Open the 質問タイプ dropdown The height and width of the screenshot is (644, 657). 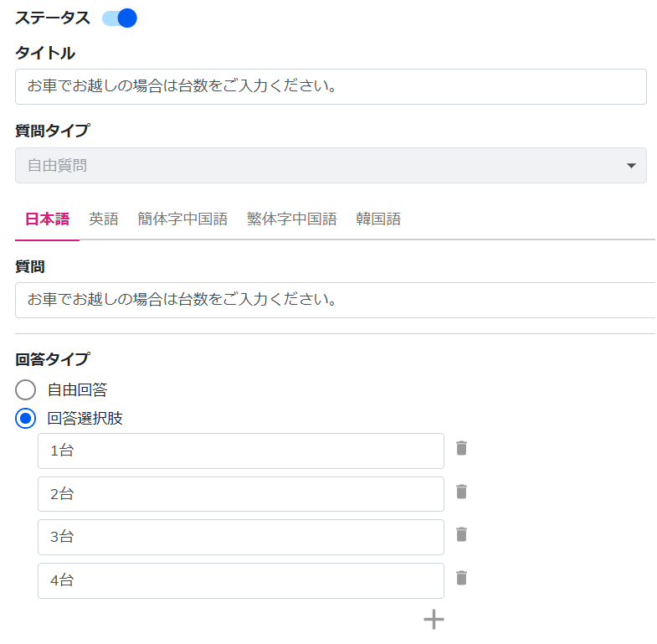coord(331,165)
